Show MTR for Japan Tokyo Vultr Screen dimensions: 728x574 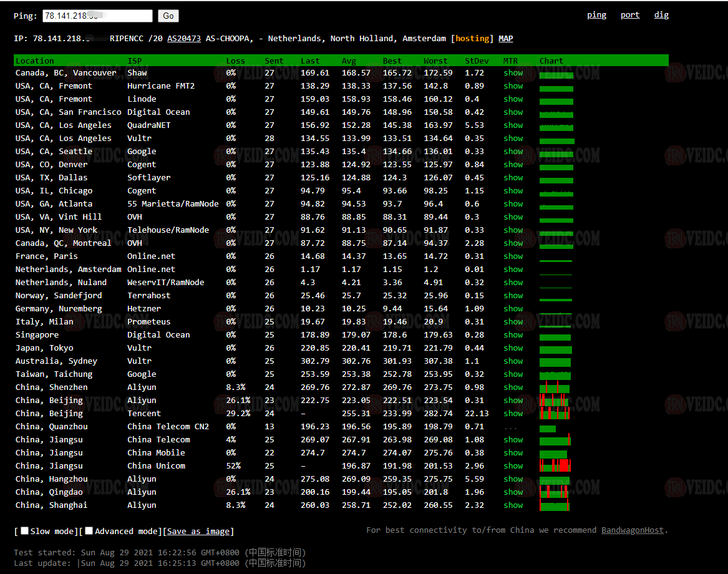[513, 348]
